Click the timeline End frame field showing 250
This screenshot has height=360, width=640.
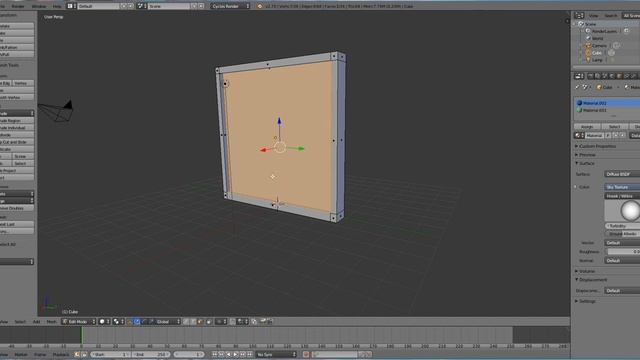click(151, 354)
